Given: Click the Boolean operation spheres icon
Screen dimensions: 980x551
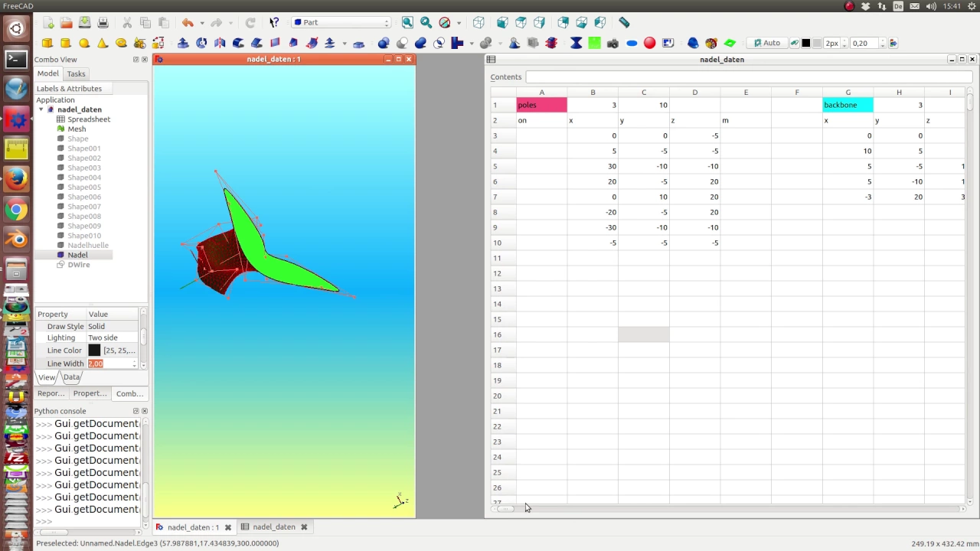Looking at the screenshot, I should click(384, 44).
